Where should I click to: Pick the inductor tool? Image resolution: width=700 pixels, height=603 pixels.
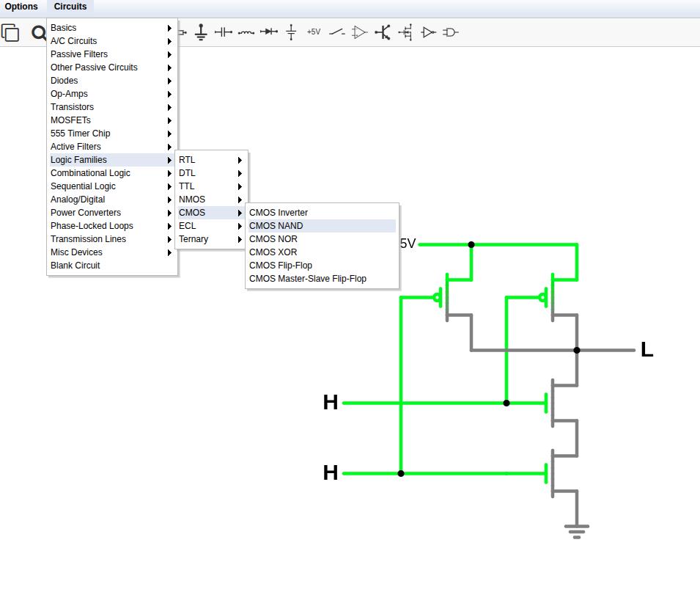[x=246, y=32]
